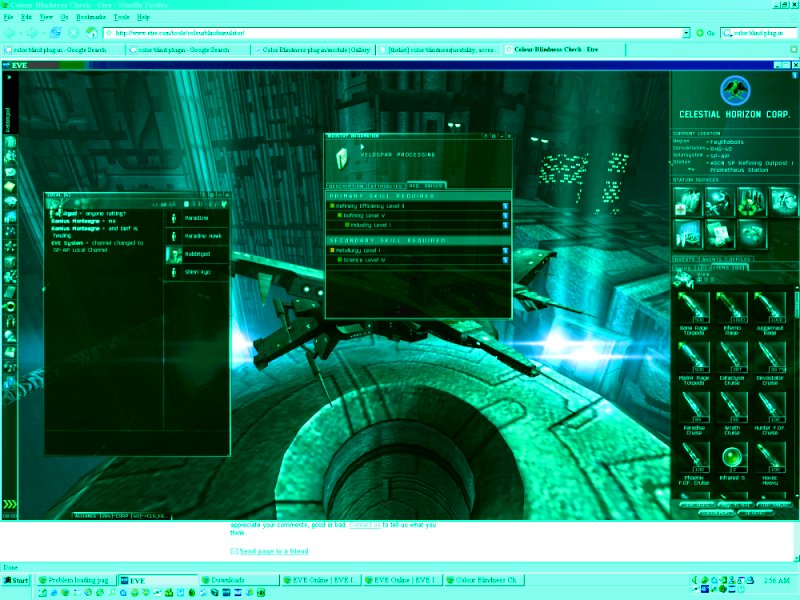This screenshot has height=600, width=800.
Task: Switch to the Colour Blindness Ch taskbar item
Action: point(484,580)
